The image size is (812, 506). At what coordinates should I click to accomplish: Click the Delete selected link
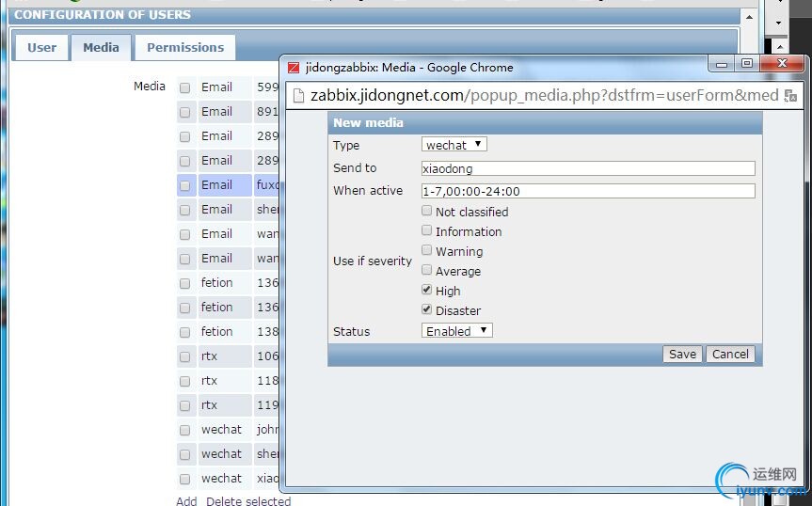click(248, 500)
